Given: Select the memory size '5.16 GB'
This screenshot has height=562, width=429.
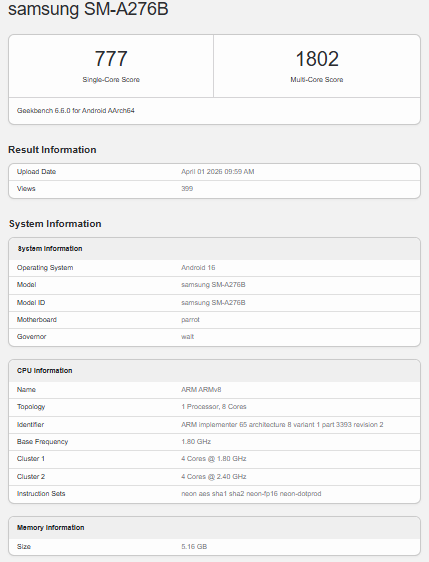Looking at the screenshot, I should pyautogui.click(x=194, y=547).
